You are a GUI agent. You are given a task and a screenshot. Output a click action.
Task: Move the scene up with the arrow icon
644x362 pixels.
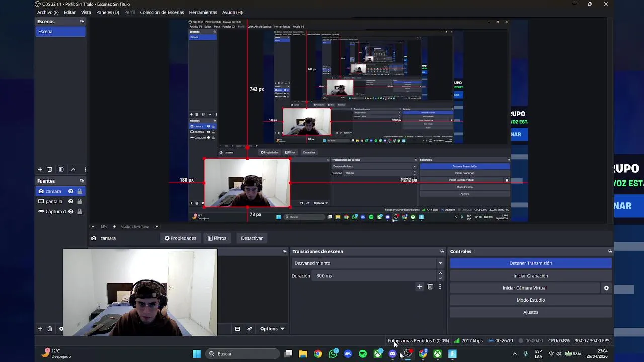(x=73, y=169)
